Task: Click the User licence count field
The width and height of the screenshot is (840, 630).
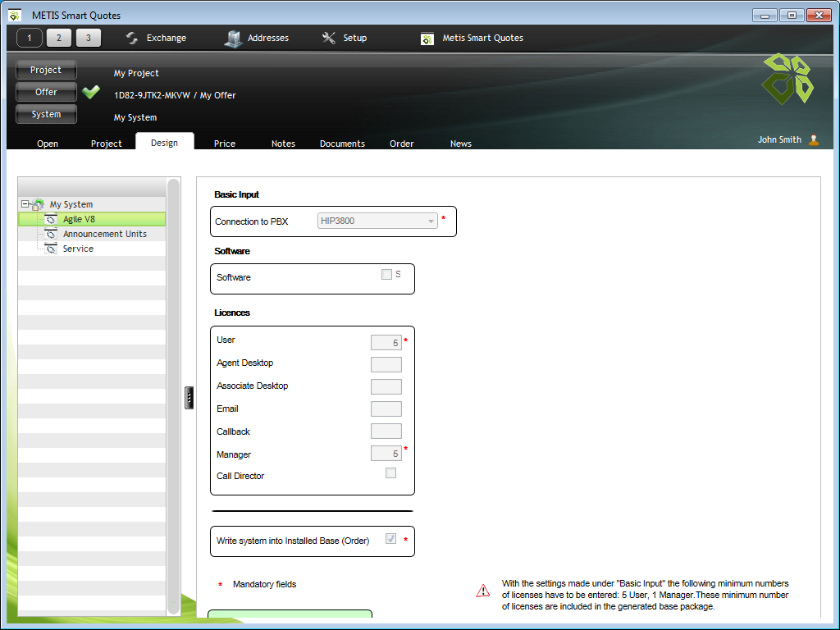Action: pyautogui.click(x=386, y=342)
